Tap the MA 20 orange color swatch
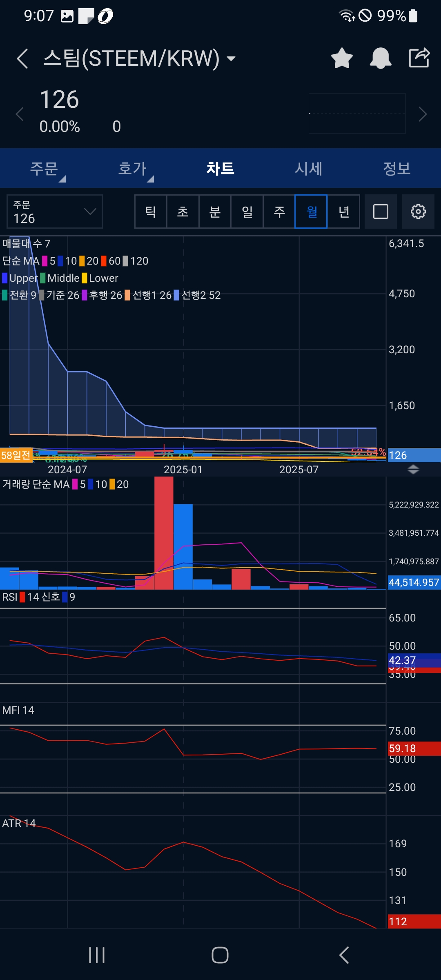441x980 pixels. coord(82,261)
